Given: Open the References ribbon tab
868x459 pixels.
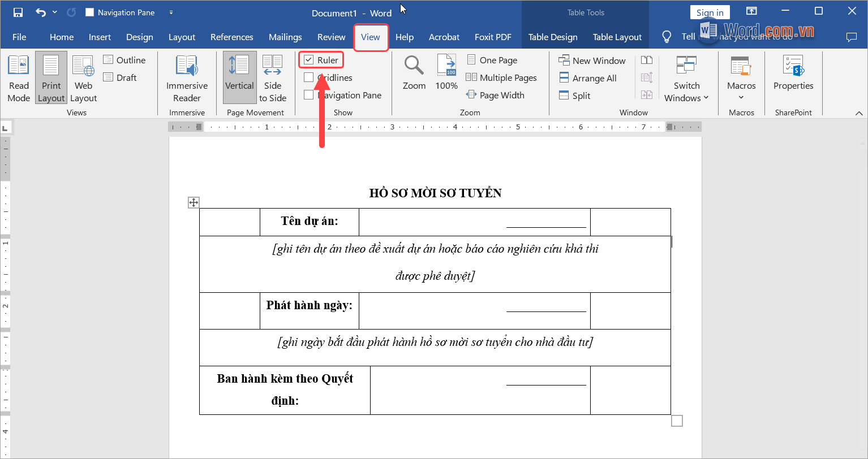Looking at the screenshot, I should [232, 37].
